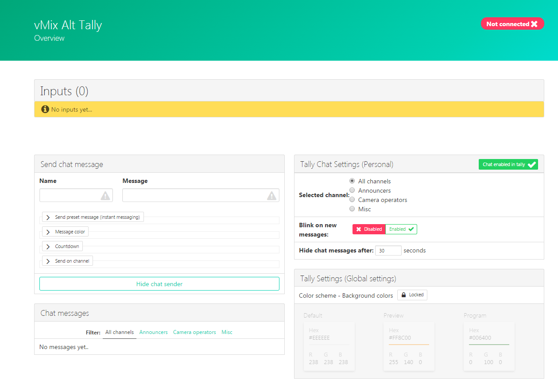Select the All channels filter tab
This screenshot has width=558, height=392.
point(120,332)
